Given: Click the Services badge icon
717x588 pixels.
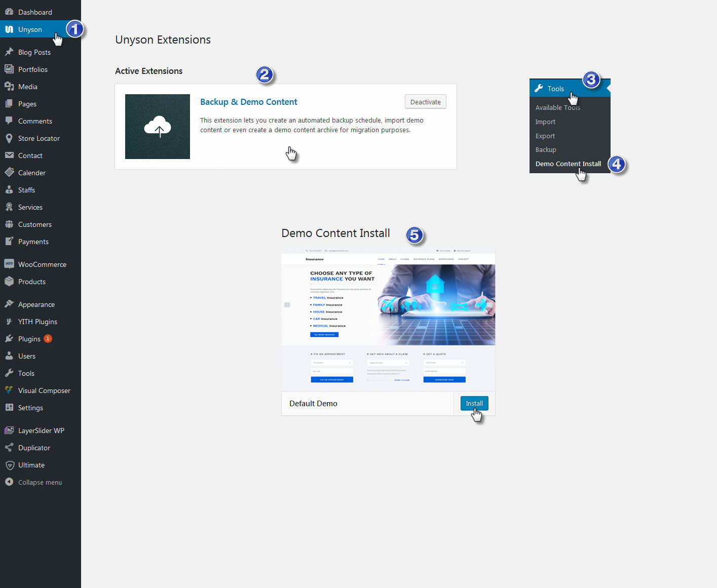Looking at the screenshot, I should [9, 207].
